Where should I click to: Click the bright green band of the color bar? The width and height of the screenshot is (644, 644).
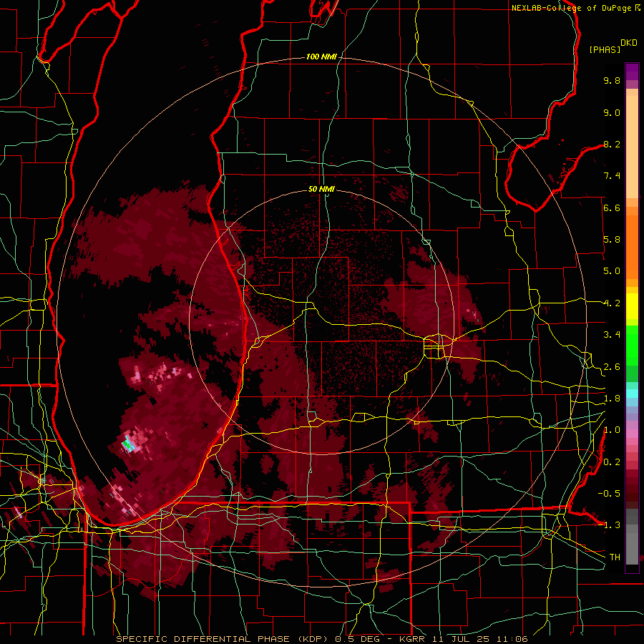(632, 346)
